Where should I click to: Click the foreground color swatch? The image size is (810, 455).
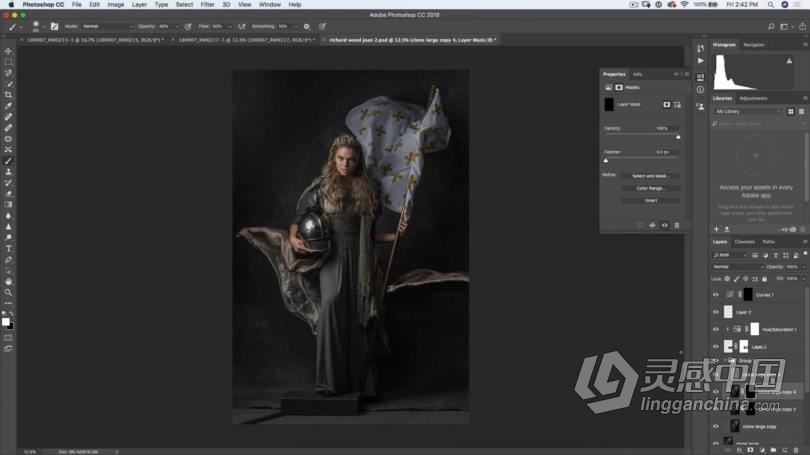pyautogui.click(x=6, y=322)
